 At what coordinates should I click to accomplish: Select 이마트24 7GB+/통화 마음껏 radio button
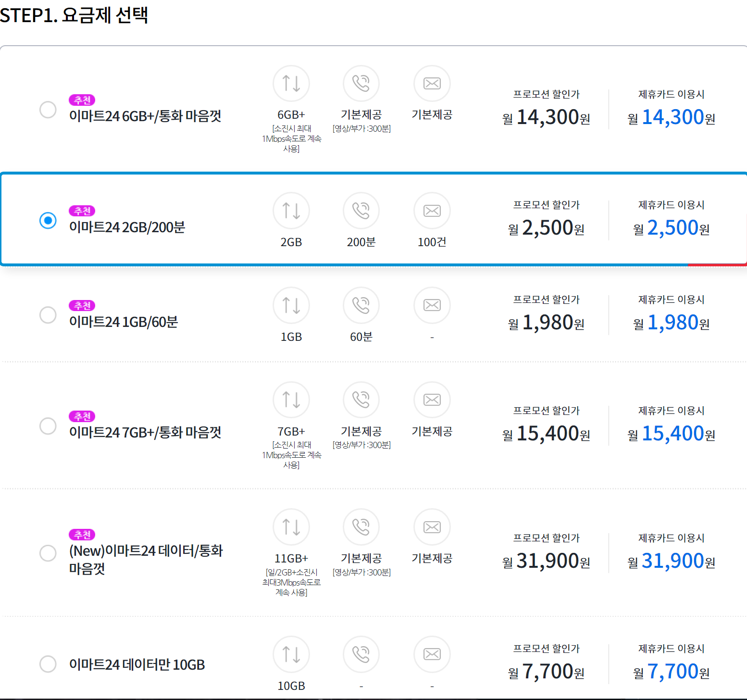click(48, 426)
